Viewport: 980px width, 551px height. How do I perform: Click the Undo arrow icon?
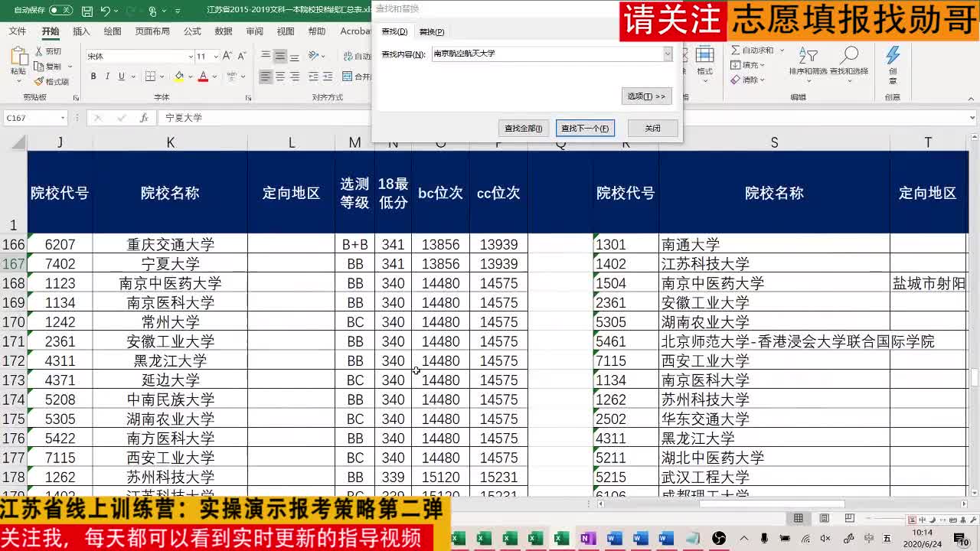pyautogui.click(x=105, y=11)
